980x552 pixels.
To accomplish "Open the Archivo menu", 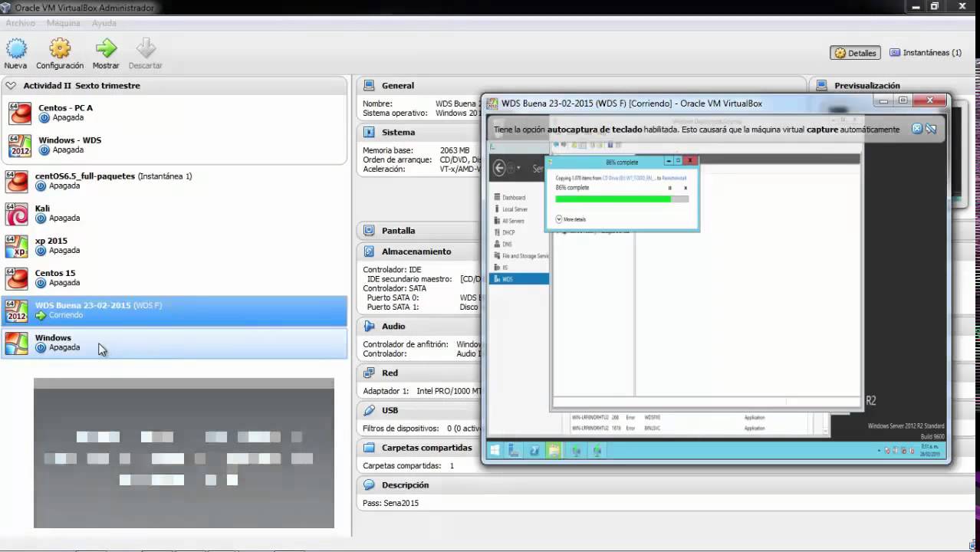I will point(21,23).
